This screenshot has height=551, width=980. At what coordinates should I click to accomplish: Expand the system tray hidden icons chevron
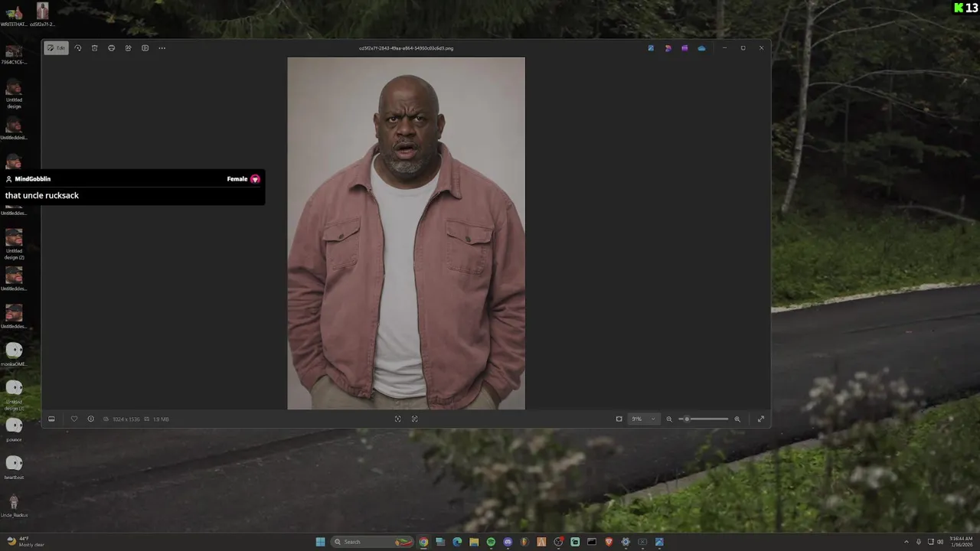coord(906,542)
